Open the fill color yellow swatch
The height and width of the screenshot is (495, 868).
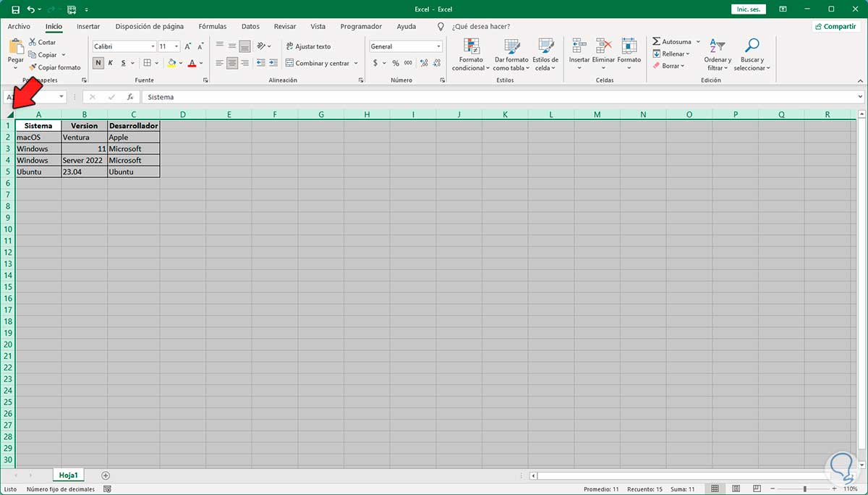point(171,63)
